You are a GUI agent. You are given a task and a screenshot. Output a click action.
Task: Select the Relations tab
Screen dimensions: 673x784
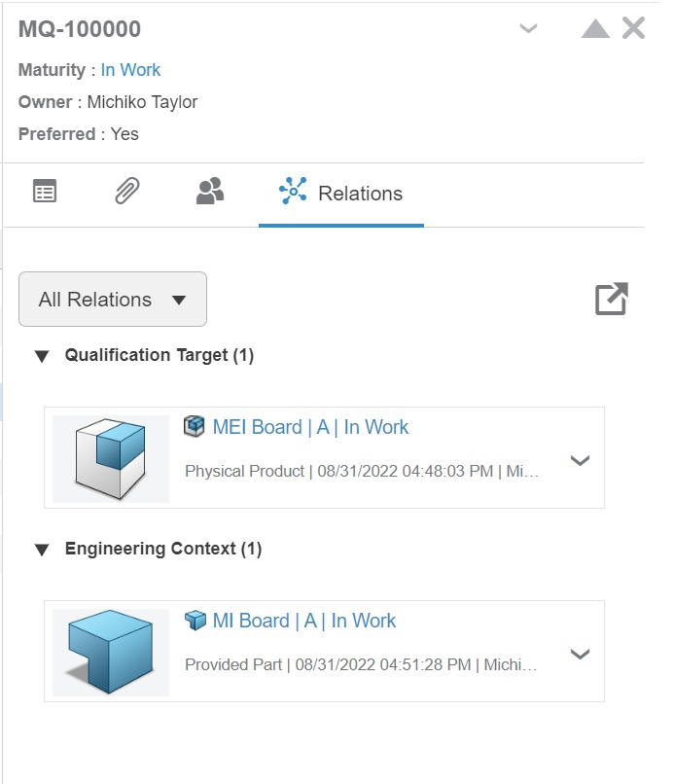tap(341, 193)
